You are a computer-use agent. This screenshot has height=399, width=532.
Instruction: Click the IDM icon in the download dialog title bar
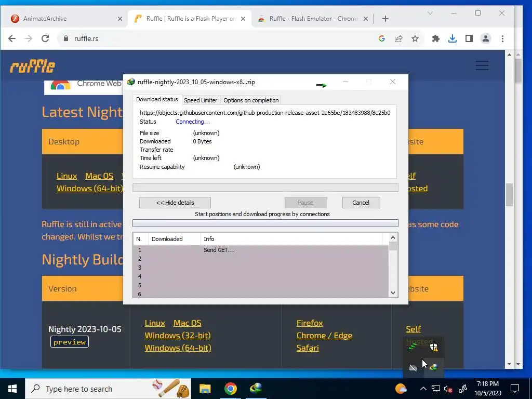click(x=130, y=82)
